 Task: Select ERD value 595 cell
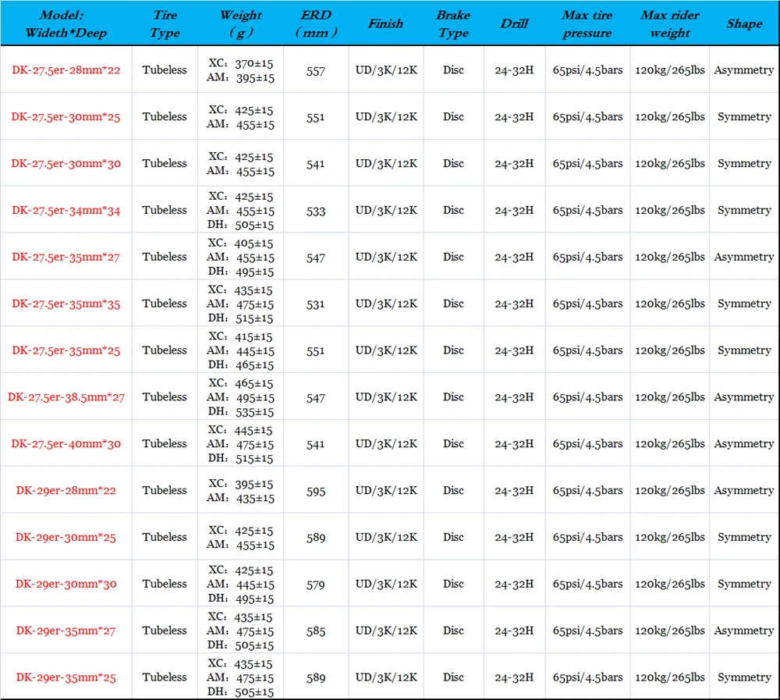[316, 492]
